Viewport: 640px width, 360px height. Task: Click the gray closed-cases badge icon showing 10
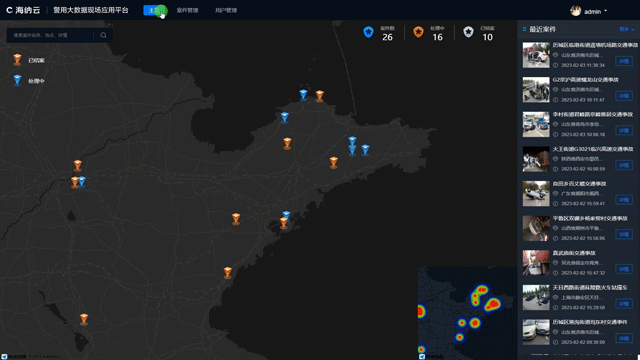[x=469, y=32]
